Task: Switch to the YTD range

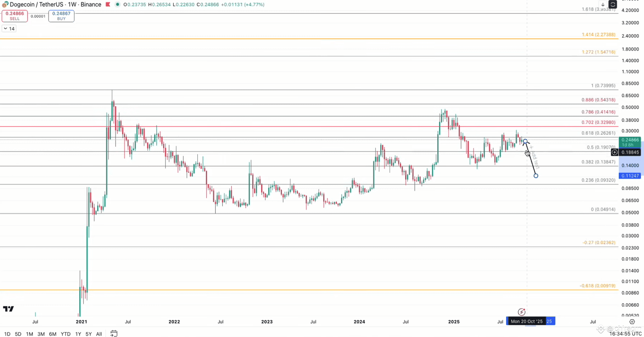Action: (65, 334)
